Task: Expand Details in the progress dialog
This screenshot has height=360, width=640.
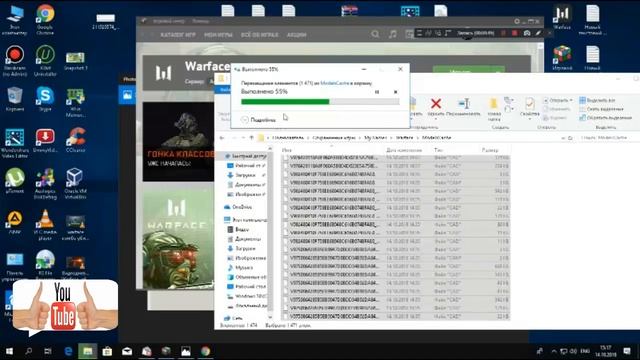Action: [x=258, y=120]
